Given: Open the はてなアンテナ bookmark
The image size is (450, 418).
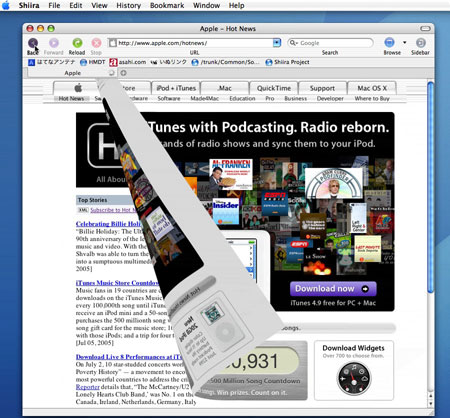Looking at the screenshot, I should tap(52, 62).
